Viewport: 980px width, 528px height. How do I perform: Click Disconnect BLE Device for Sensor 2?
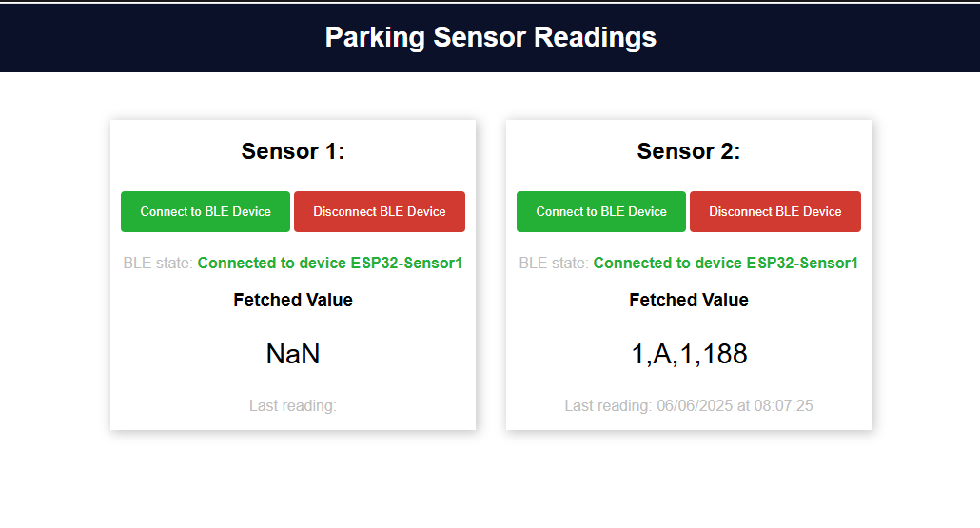775,212
